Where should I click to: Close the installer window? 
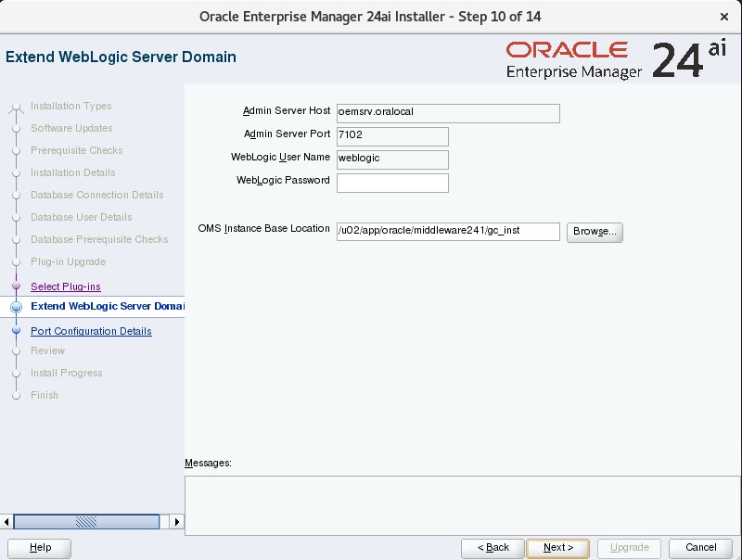point(723,17)
